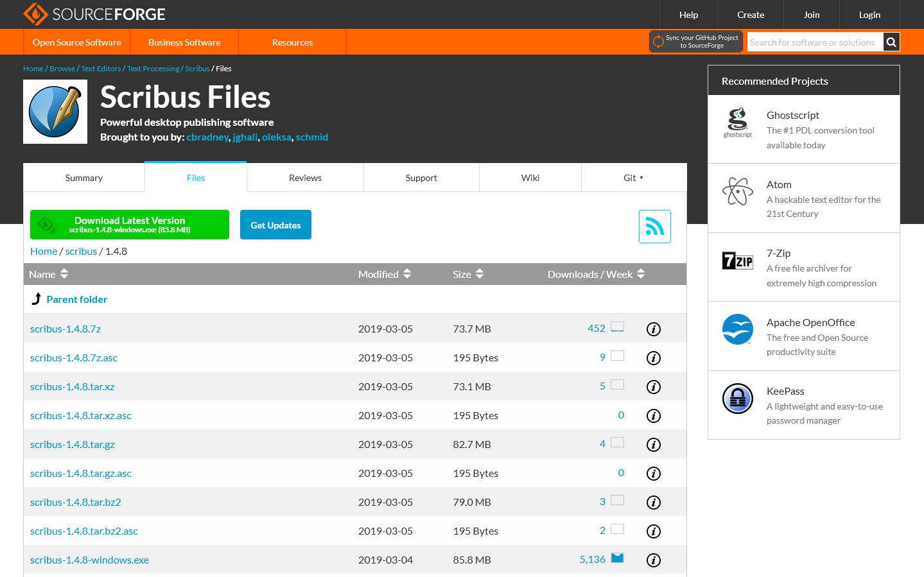Viewport: 924px width, 577px height.
Task: Switch to the Reviews tab
Action: [x=305, y=178]
